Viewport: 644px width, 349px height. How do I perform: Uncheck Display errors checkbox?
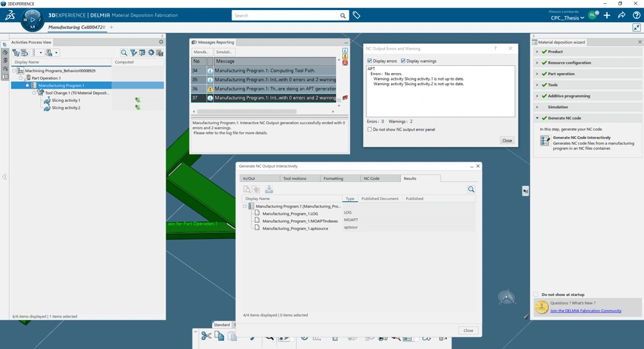[369, 61]
